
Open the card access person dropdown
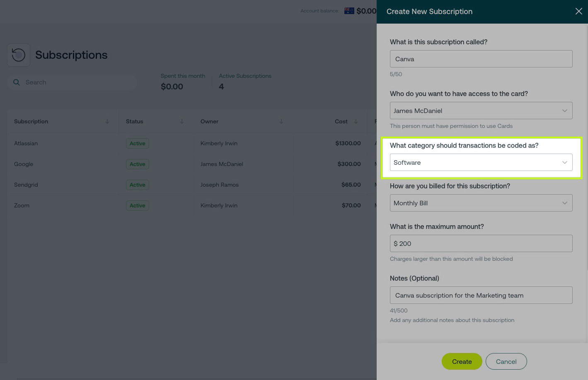481,111
